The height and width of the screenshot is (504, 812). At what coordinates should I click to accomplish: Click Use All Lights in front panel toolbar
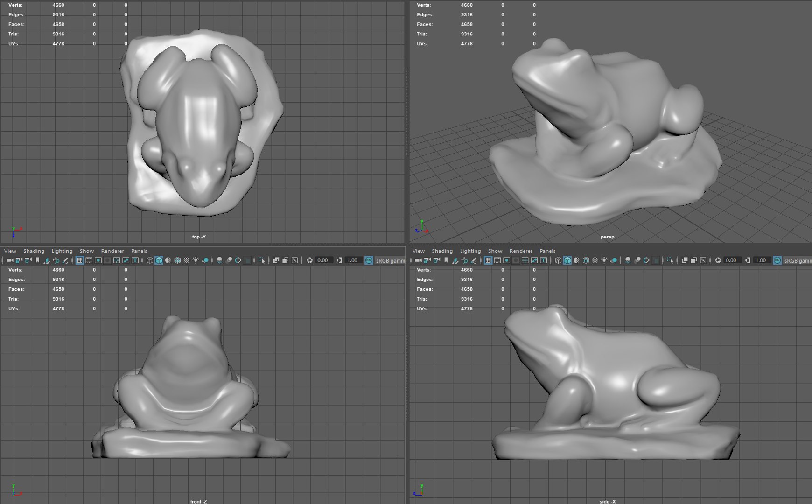click(x=196, y=260)
